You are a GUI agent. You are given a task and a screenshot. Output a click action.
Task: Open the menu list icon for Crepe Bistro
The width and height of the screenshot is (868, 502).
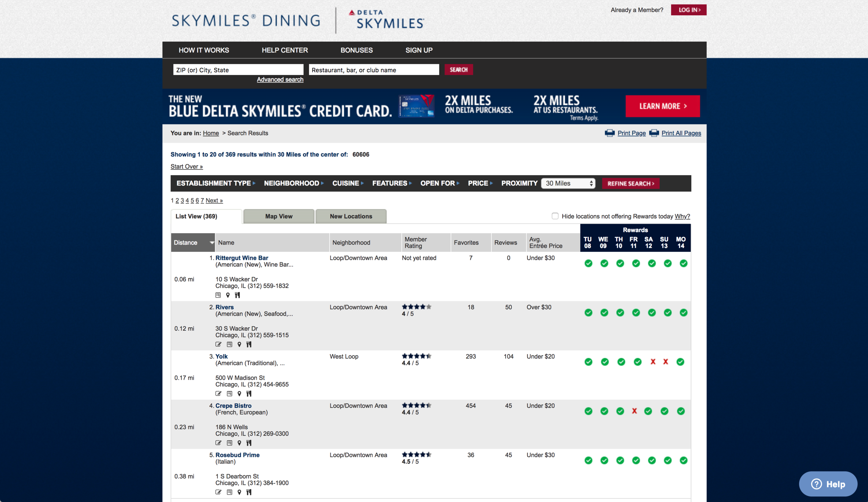(x=229, y=443)
